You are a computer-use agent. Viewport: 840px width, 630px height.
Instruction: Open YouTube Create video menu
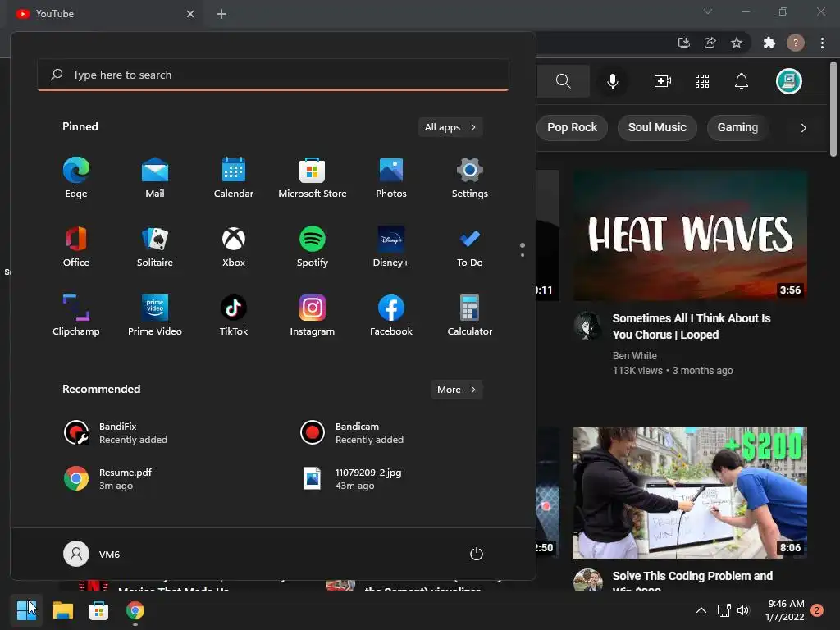[663, 81]
